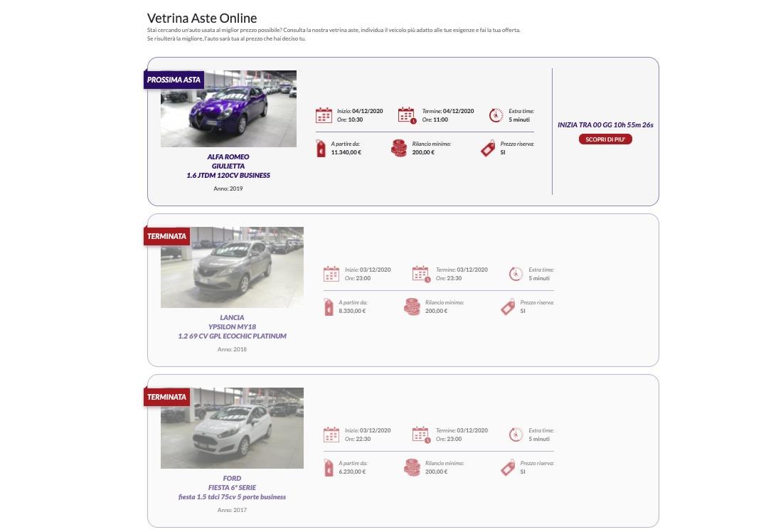Image resolution: width=761 pixels, height=532 pixels.
Task: Click the start date calendar icon for Alfa Romeo
Action: [324, 115]
